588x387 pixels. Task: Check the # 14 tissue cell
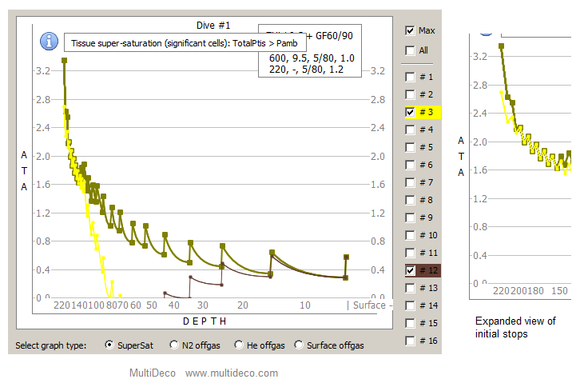coord(410,305)
